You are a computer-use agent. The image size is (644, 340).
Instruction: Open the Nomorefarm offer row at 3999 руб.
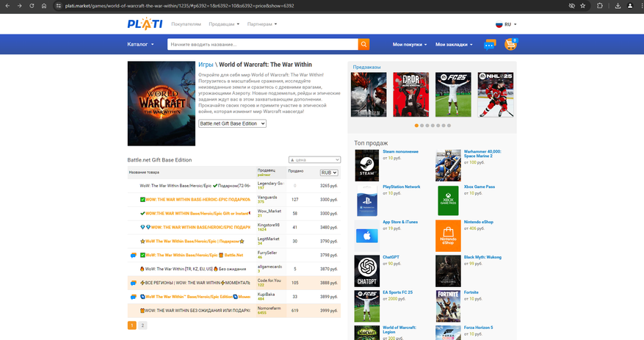234,311
